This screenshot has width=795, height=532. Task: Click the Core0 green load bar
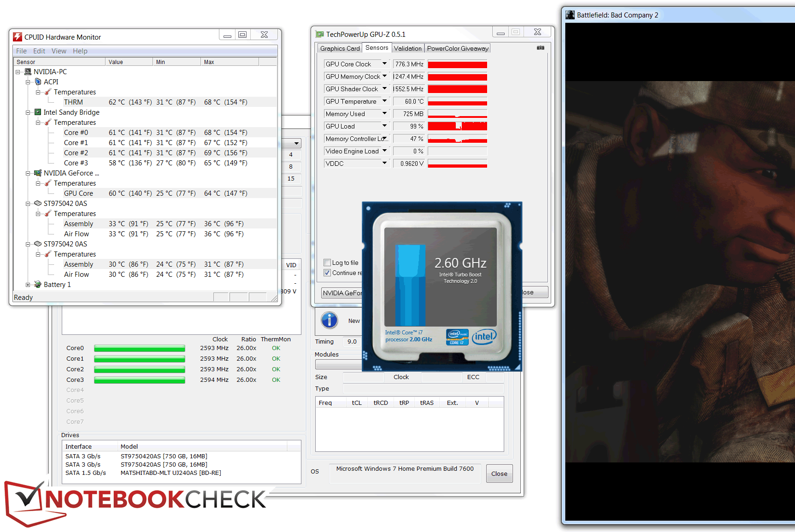(x=140, y=348)
